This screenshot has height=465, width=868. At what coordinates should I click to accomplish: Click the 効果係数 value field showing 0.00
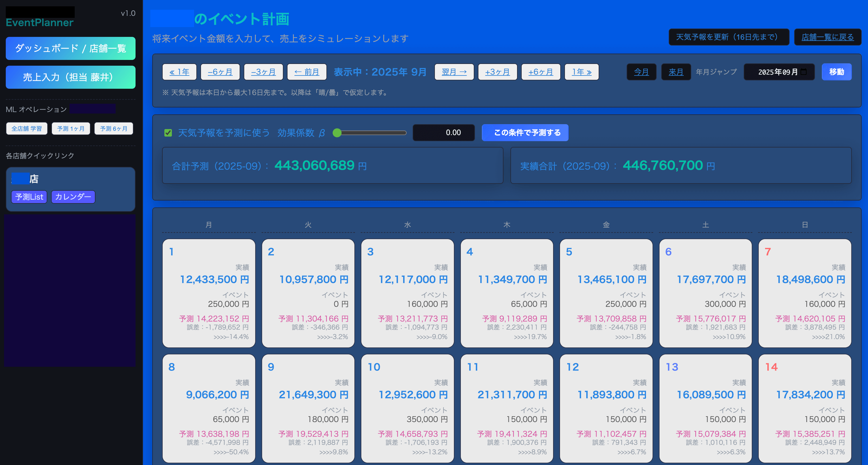click(x=444, y=132)
